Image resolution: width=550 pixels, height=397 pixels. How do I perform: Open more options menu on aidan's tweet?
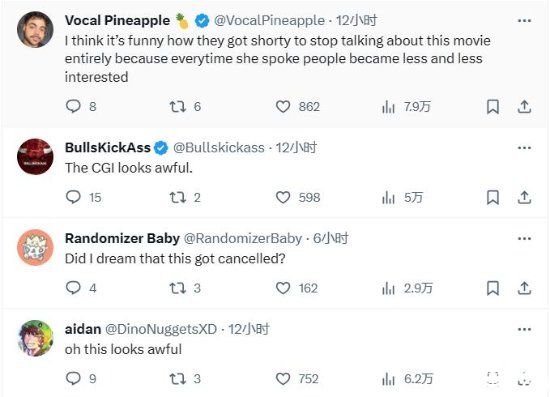524,329
